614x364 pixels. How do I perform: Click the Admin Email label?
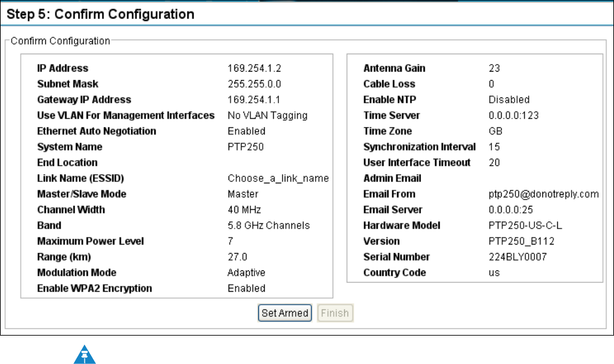393,179
